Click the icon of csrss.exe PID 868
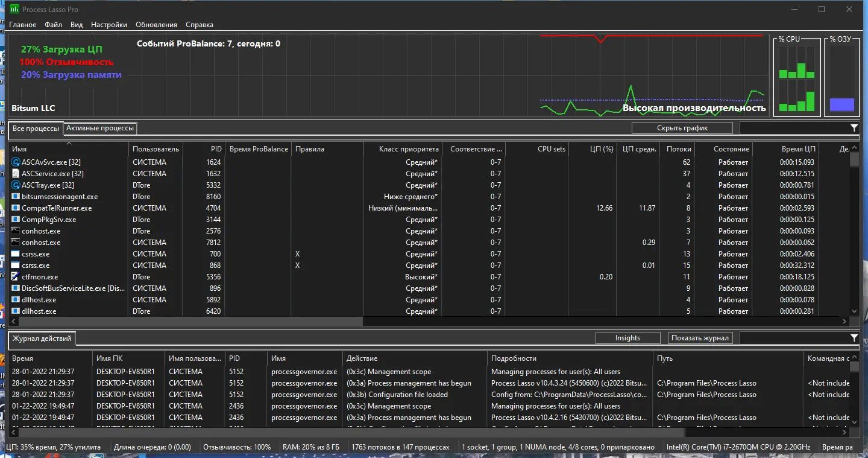This screenshot has height=458, width=868. [16, 266]
